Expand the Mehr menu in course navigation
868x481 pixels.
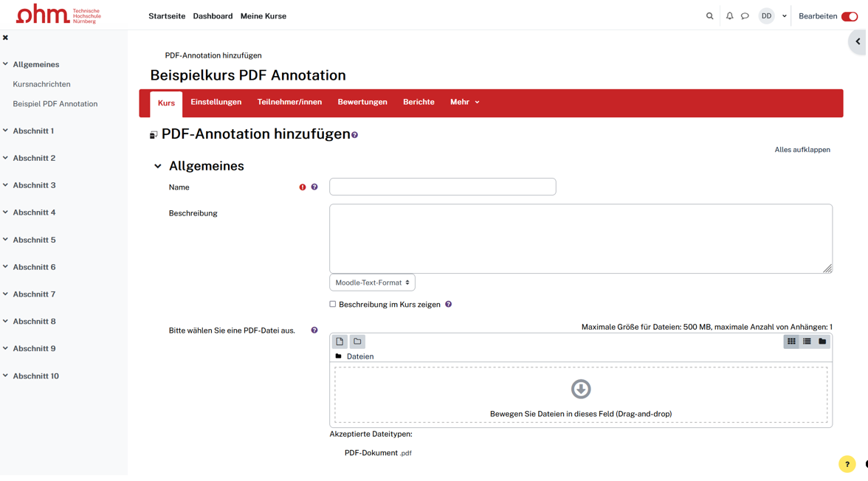coord(466,103)
